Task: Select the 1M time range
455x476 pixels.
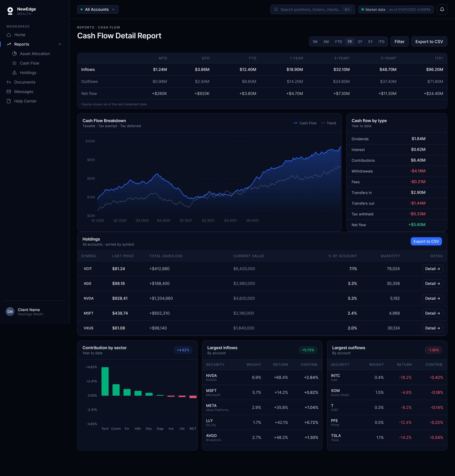Action: [315, 42]
